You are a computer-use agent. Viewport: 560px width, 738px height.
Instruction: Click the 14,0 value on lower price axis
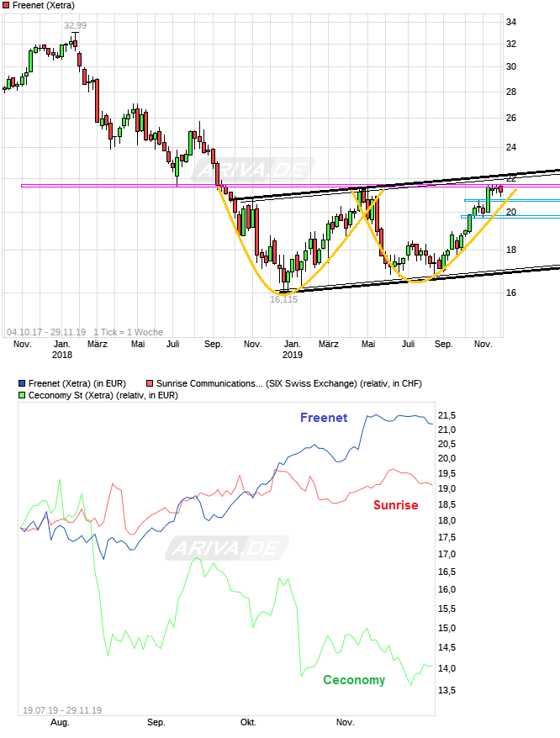coord(447,669)
